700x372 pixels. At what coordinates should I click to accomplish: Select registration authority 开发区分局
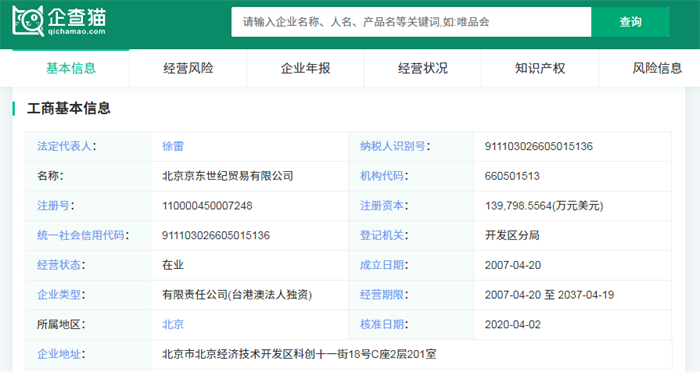pos(512,235)
